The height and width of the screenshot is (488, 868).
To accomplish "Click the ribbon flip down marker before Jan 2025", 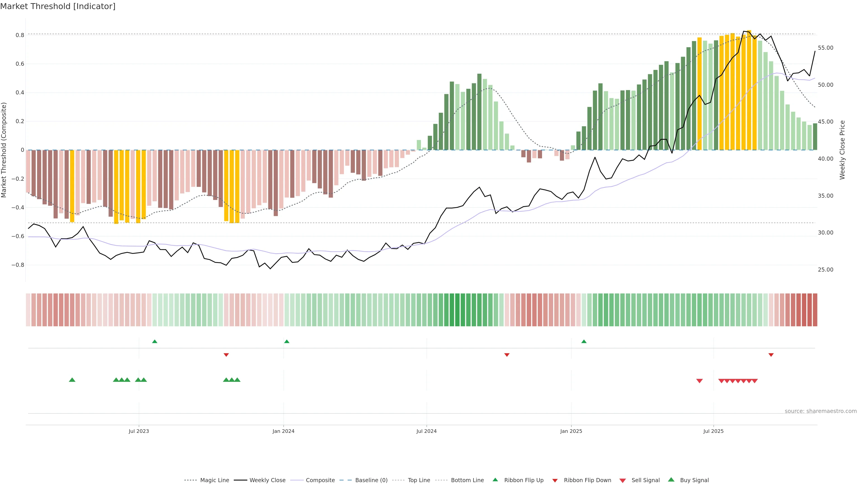I will click(x=507, y=355).
